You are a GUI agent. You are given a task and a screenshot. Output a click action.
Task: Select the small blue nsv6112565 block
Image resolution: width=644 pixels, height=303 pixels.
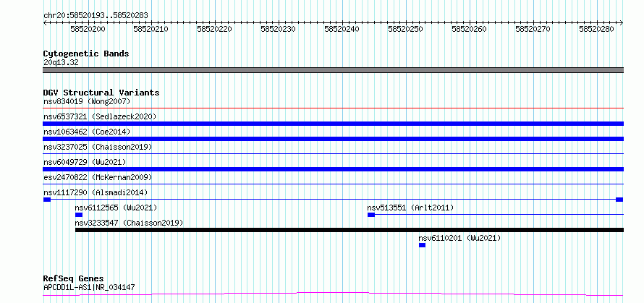click(x=79, y=215)
